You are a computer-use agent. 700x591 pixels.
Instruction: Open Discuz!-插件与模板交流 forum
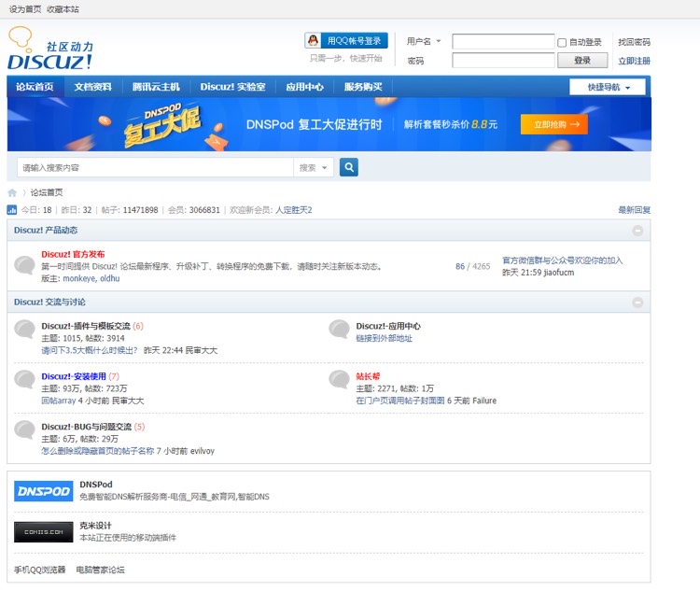(86, 326)
